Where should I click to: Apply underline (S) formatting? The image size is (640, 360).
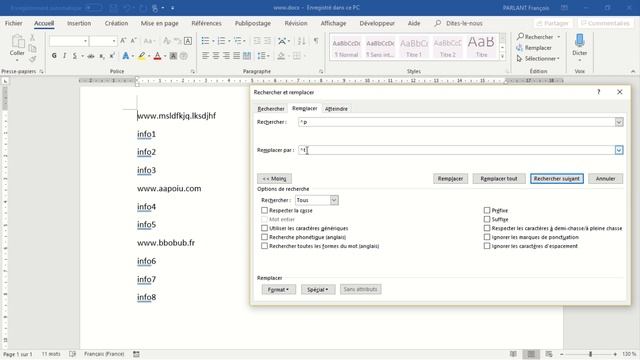[x=75, y=56]
